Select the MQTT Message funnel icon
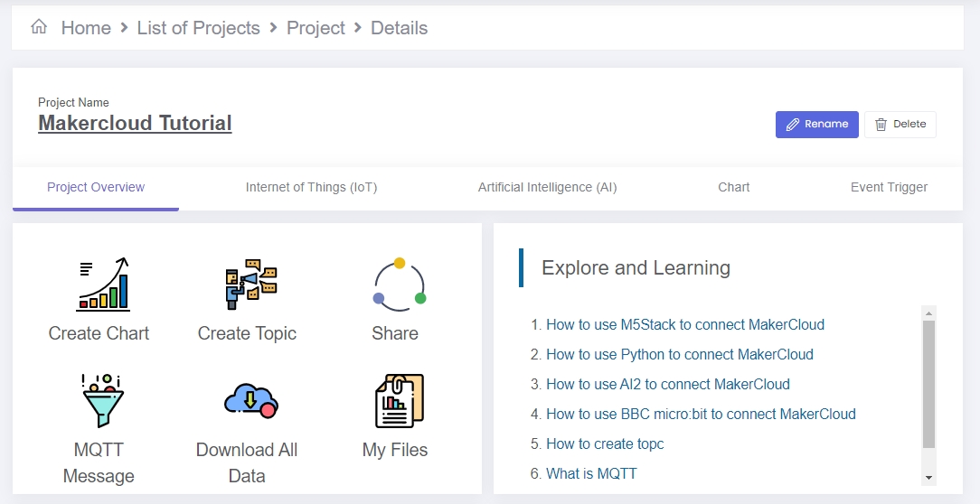The image size is (980, 504). click(102, 401)
